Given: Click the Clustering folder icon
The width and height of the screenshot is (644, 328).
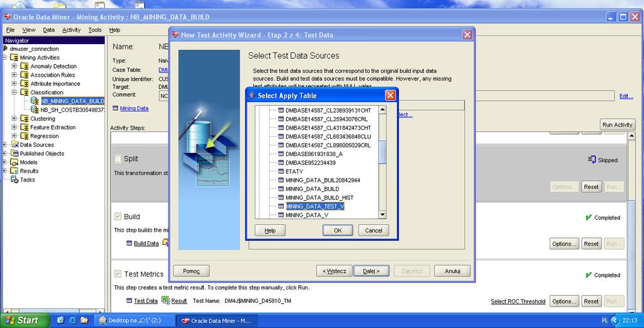Looking at the screenshot, I should click(x=25, y=118).
